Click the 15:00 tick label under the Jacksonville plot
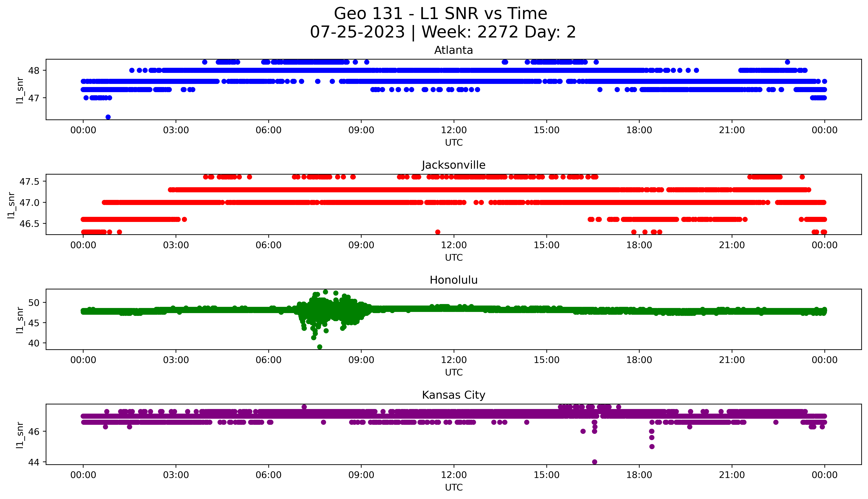This screenshot has width=868, height=499. tap(547, 245)
